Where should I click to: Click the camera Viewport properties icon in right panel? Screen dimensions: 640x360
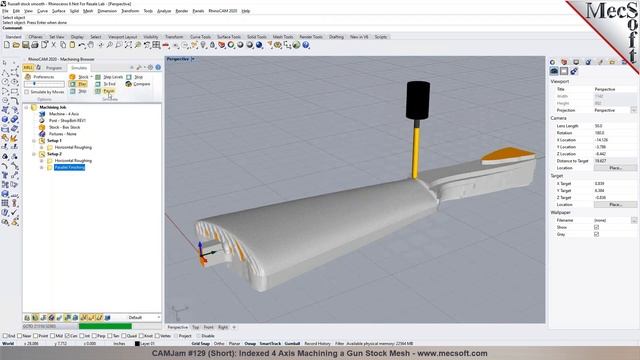[x=554, y=71]
